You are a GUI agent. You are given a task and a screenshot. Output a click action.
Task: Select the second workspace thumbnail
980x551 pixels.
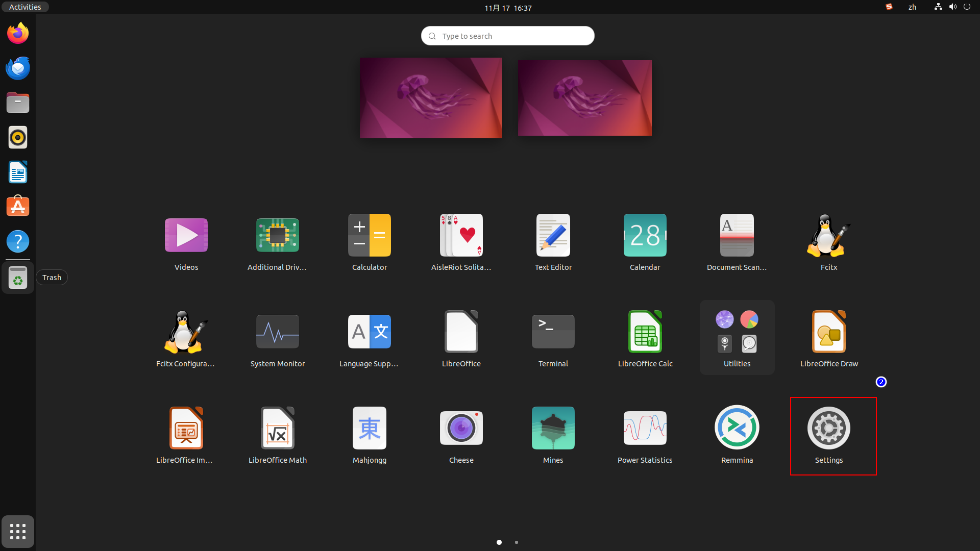pyautogui.click(x=584, y=98)
